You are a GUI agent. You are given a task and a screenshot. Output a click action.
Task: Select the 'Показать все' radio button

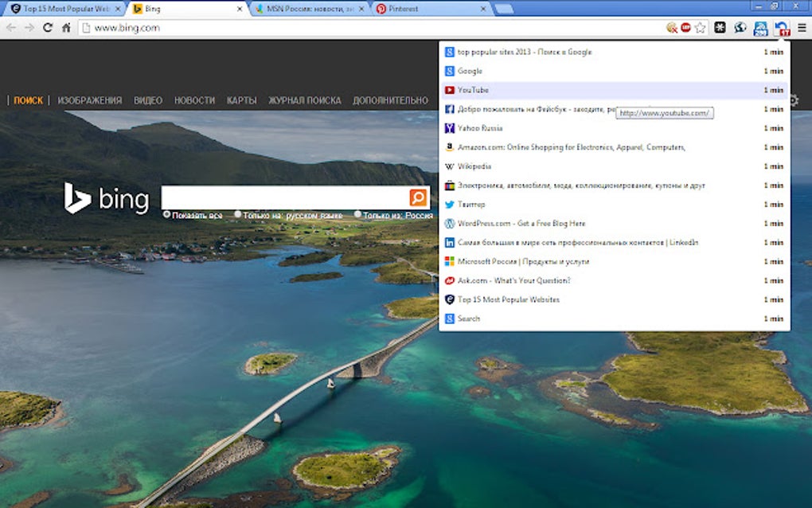166,213
